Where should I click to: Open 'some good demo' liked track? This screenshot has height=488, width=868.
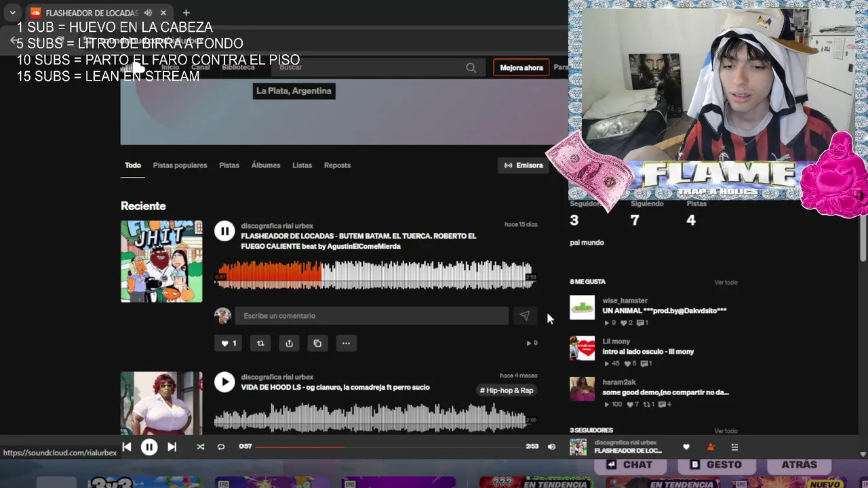click(665, 392)
